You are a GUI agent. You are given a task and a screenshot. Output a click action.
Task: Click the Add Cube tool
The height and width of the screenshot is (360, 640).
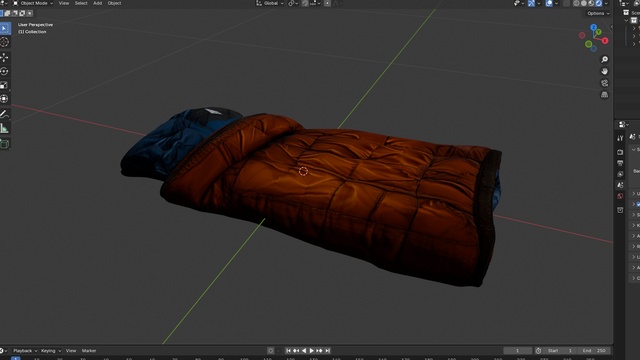pyautogui.click(x=4, y=144)
